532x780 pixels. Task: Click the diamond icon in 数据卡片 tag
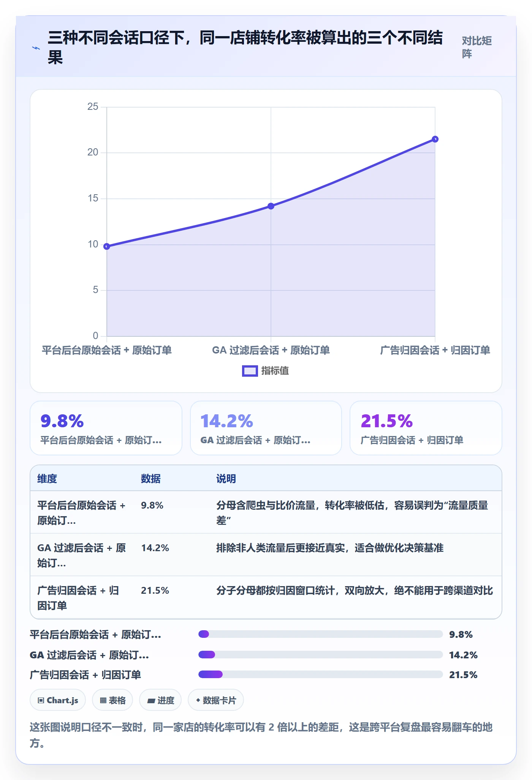(x=198, y=700)
